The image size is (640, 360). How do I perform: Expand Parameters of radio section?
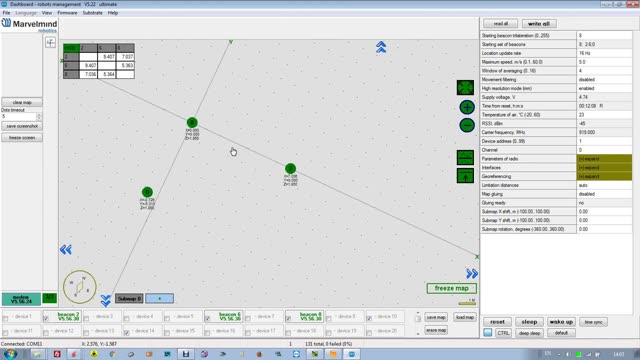[604, 159]
